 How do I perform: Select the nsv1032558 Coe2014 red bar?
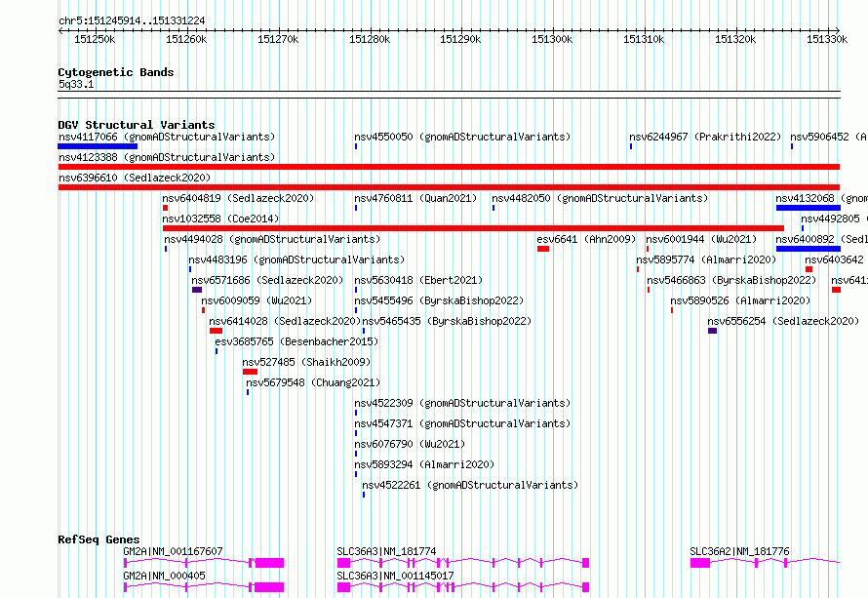click(x=473, y=228)
